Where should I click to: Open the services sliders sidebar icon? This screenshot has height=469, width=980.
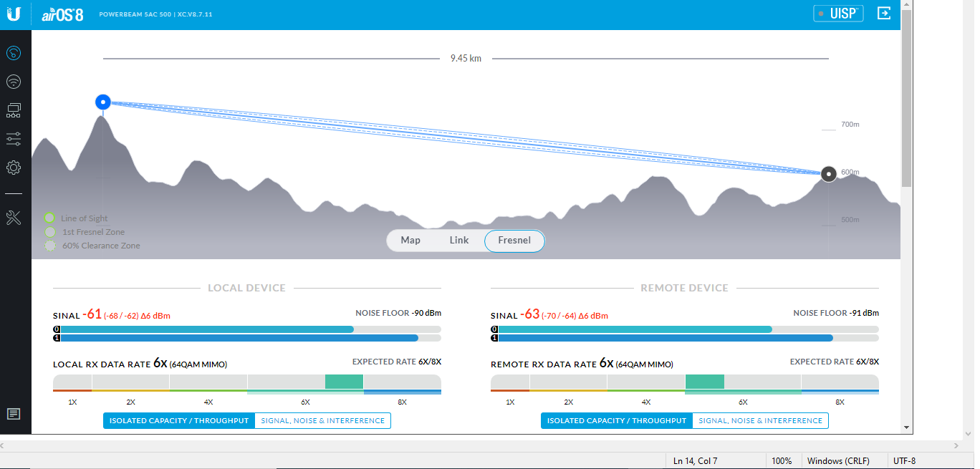coord(14,139)
